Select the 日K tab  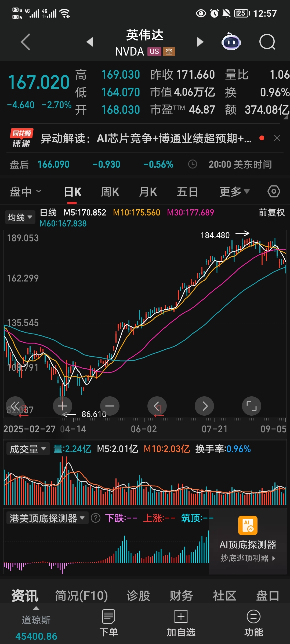[73, 192]
